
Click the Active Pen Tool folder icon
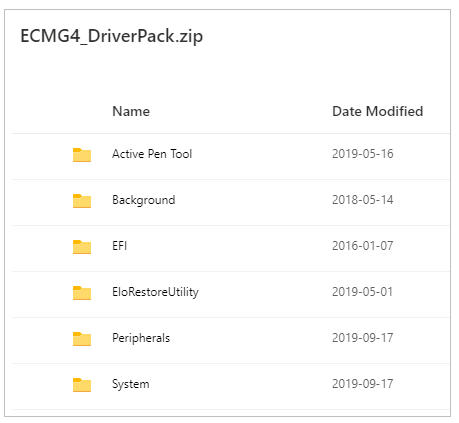click(x=82, y=155)
